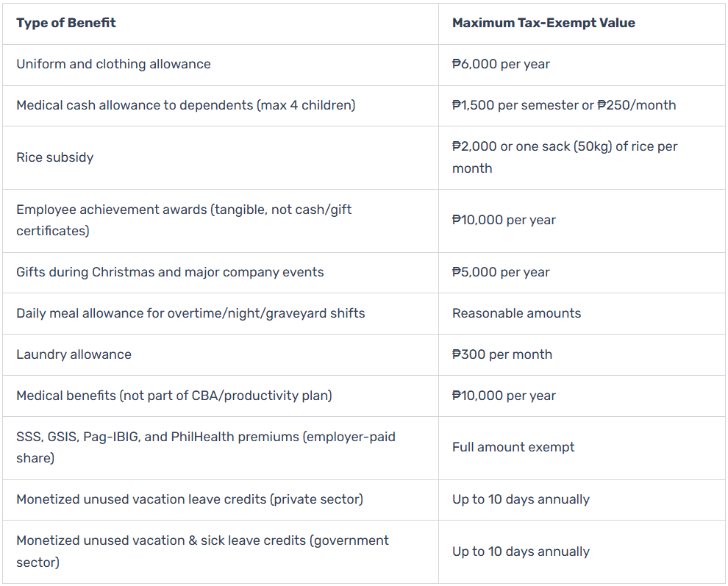Click '₱1,500 per semester or ₱250/month' cell

click(564, 105)
